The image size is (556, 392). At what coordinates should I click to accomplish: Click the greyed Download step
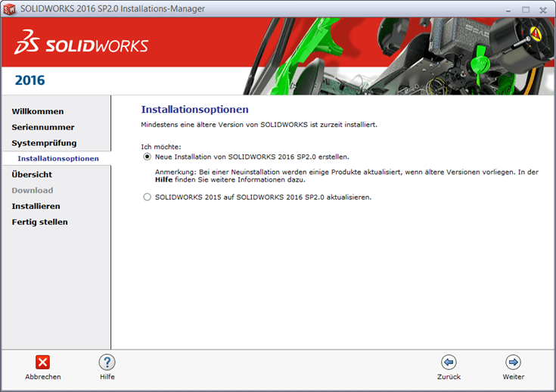click(x=33, y=190)
